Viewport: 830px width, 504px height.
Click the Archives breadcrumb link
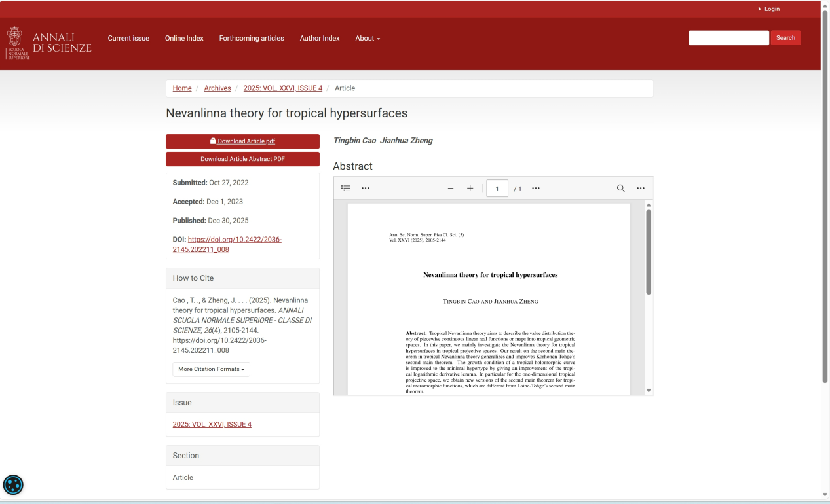point(217,88)
